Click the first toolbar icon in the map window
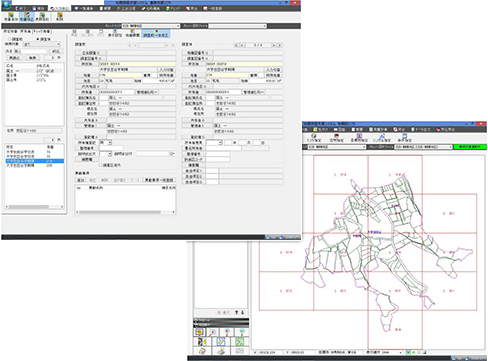 point(314,137)
